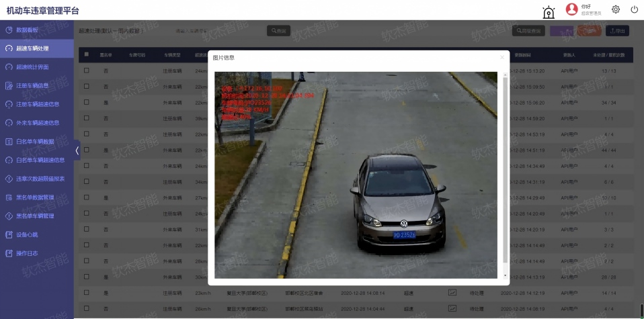Check the row with 10 / 10 count
Screen dimensions: 644x319
[86, 197]
